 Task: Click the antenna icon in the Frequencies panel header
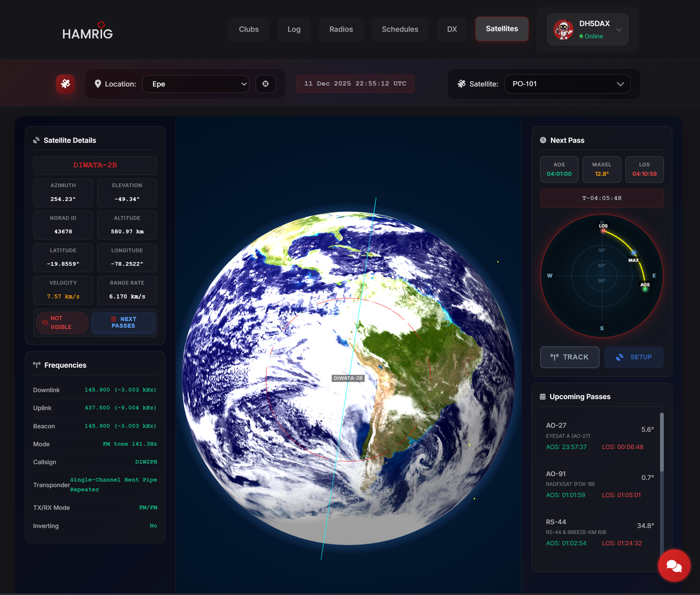[37, 364]
